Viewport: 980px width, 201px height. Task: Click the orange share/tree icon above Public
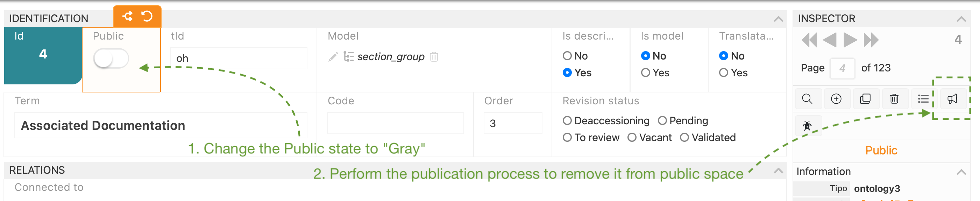coord(127,16)
